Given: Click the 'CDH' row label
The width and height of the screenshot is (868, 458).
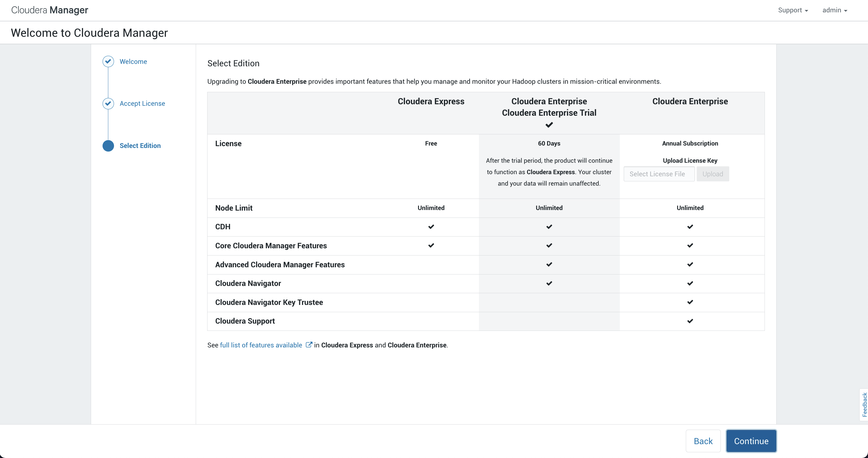Looking at the screenshot, I should pos(223,227).
